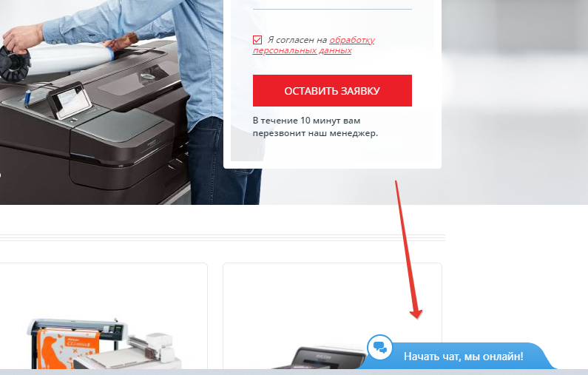
Task: Click the "В течение 10 минут" callback note
Action: click(x=315, y=126)
